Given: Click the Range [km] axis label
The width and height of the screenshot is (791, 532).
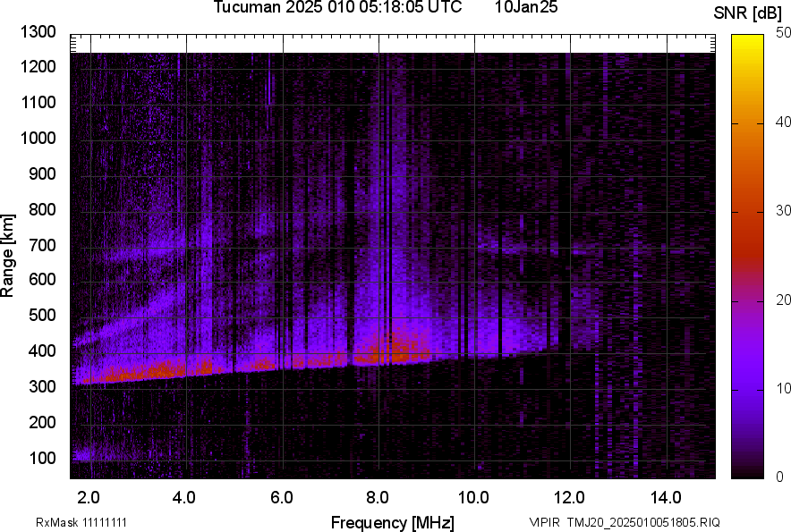Looking at the screenshot, I should coord(8,256).
